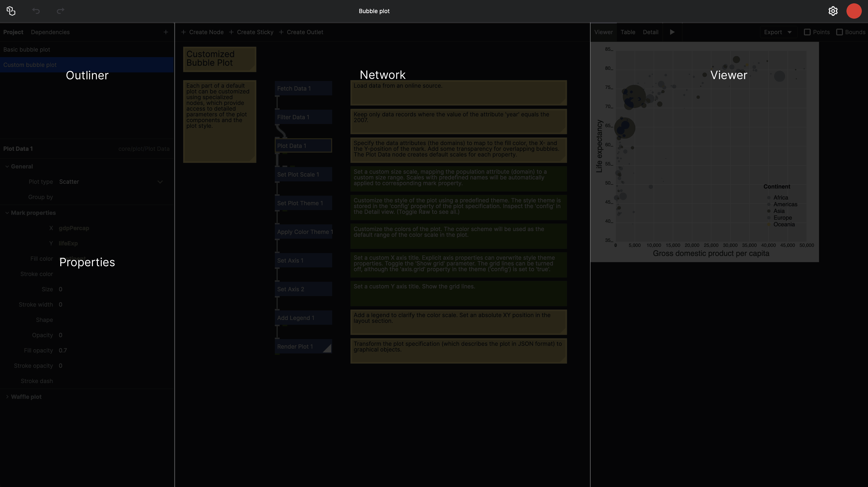Click the 'Load data from an online source' sticky
868x487 pixels.
coord(459,93)
